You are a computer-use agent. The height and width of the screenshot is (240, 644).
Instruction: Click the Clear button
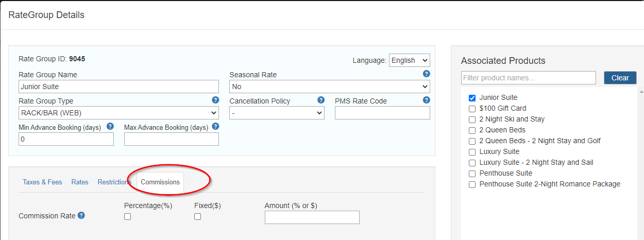click(x=620, y=78)
